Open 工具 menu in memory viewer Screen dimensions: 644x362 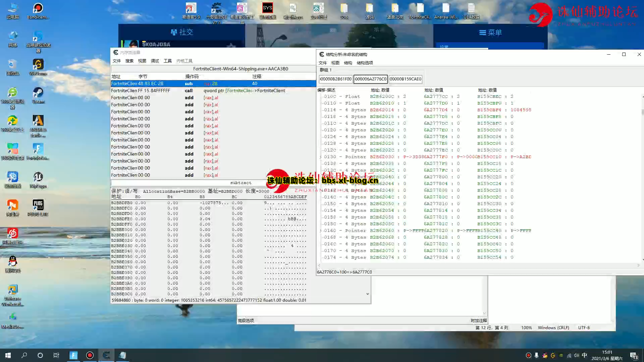pos(168,61)
